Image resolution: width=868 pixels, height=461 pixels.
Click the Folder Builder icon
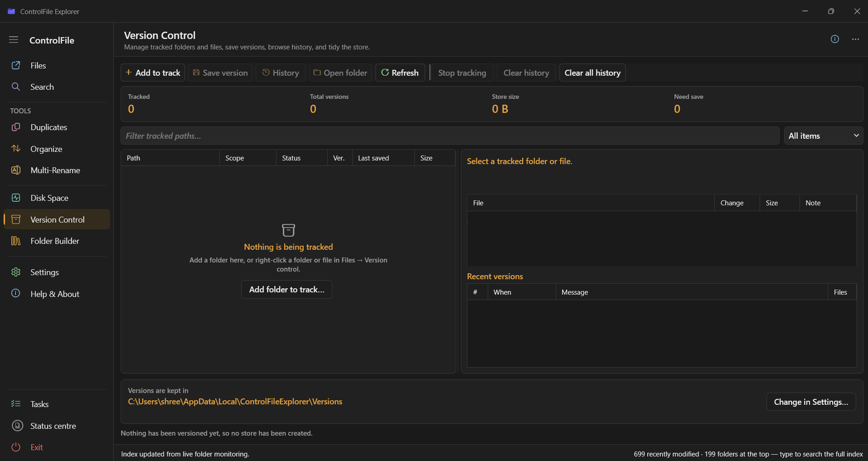pyautogui.click(x=16, y=241)
